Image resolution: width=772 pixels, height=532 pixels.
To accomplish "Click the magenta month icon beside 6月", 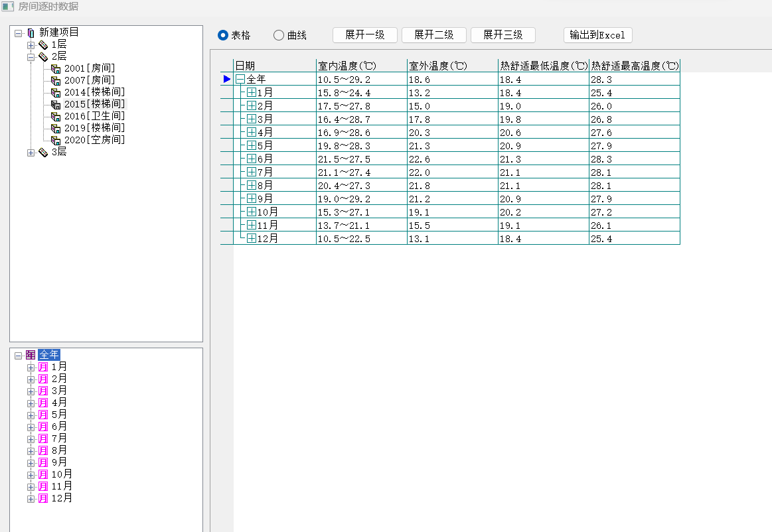I will 43,427.
